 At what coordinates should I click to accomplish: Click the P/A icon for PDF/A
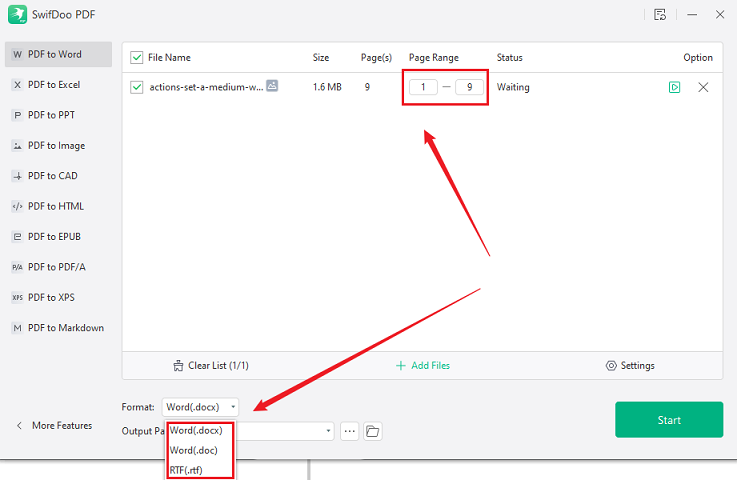click(x=17, y=267)
